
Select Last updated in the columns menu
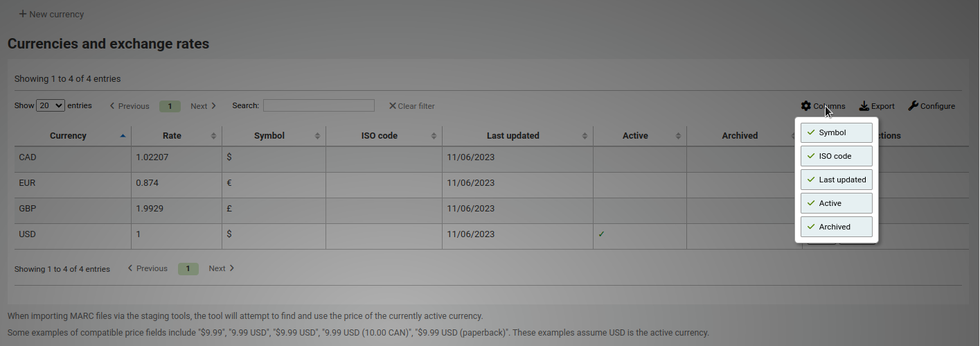[836, 180]
